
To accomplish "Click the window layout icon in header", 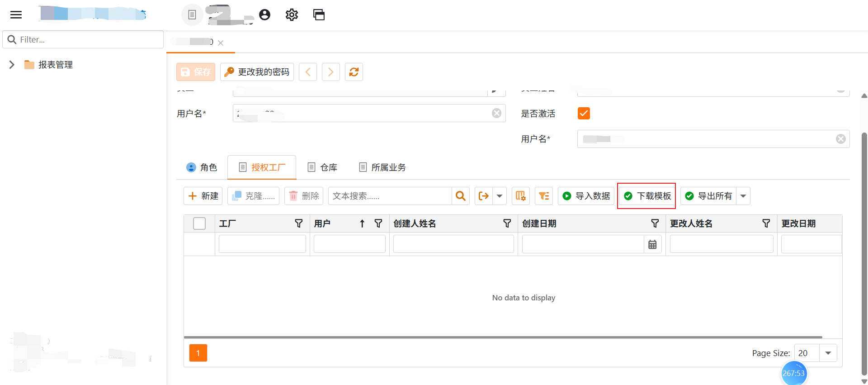I will coord(319,15).
